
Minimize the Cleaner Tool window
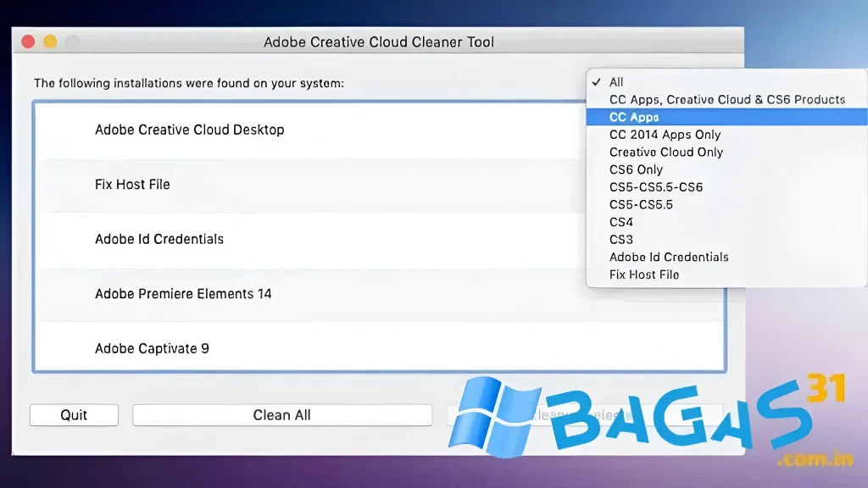click(50, 42)
